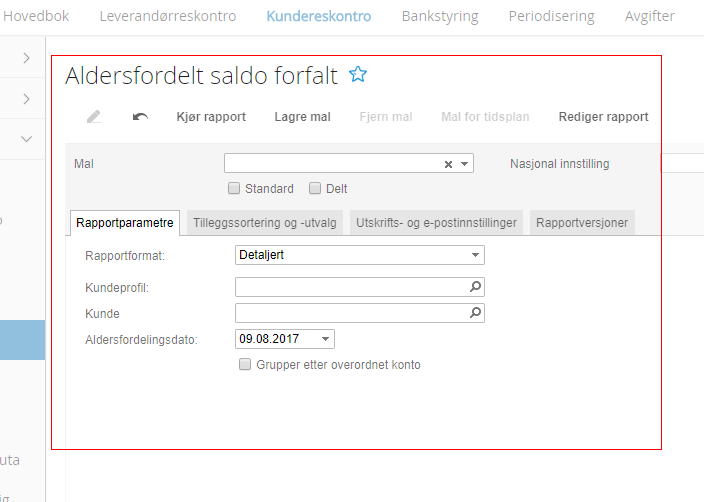Viewport: 704px width, 502px height.
Task: Click the Kunde search magnifier icon
Action: (476, 313)
